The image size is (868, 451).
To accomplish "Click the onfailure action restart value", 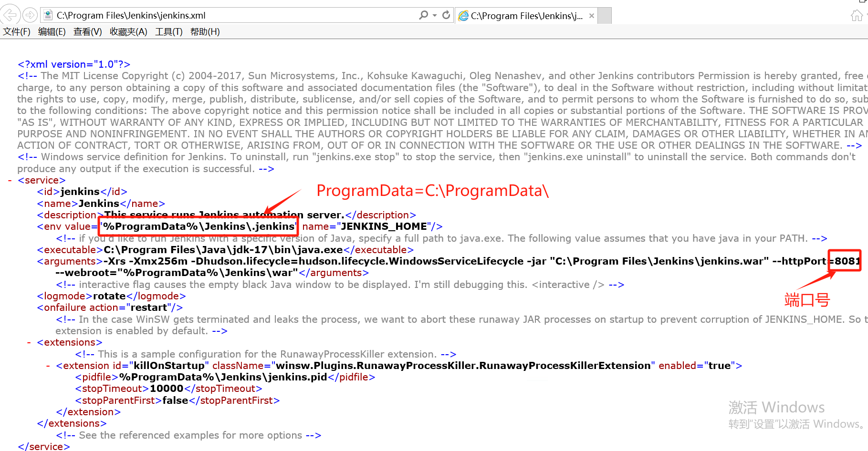I will click(x=149, y=307).
